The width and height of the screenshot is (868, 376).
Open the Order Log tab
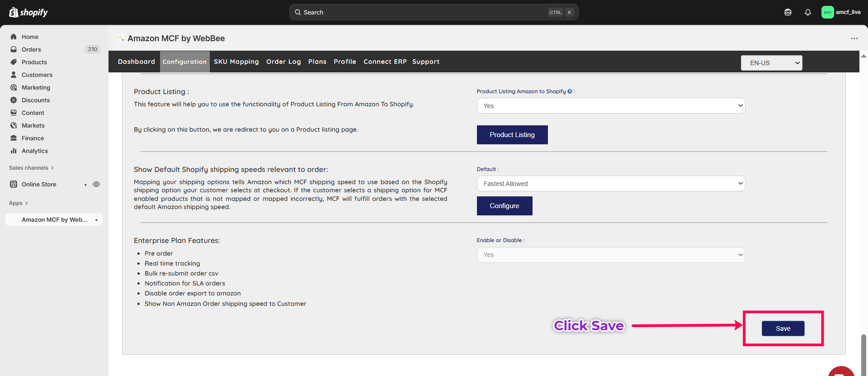[x=283, y=62]
